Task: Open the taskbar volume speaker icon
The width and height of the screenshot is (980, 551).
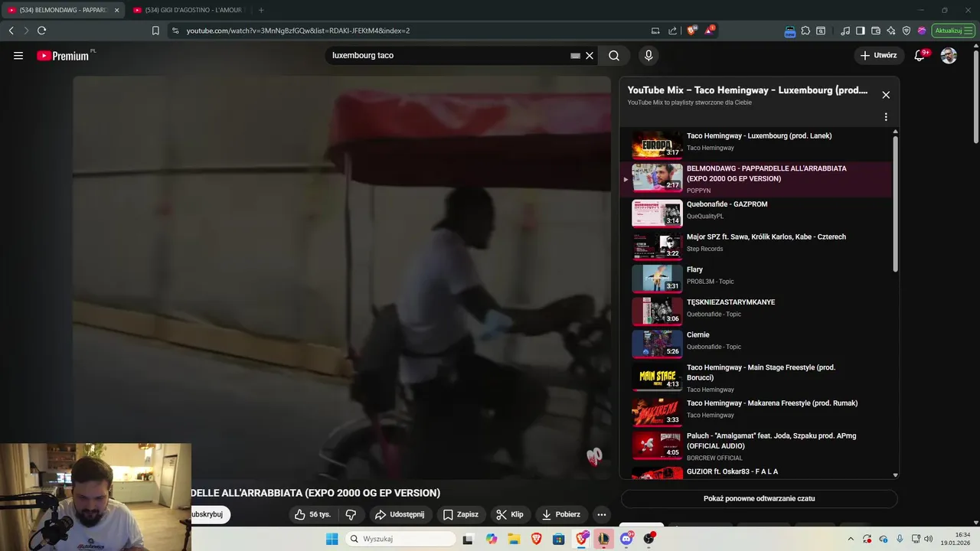Action: [929, 539]
